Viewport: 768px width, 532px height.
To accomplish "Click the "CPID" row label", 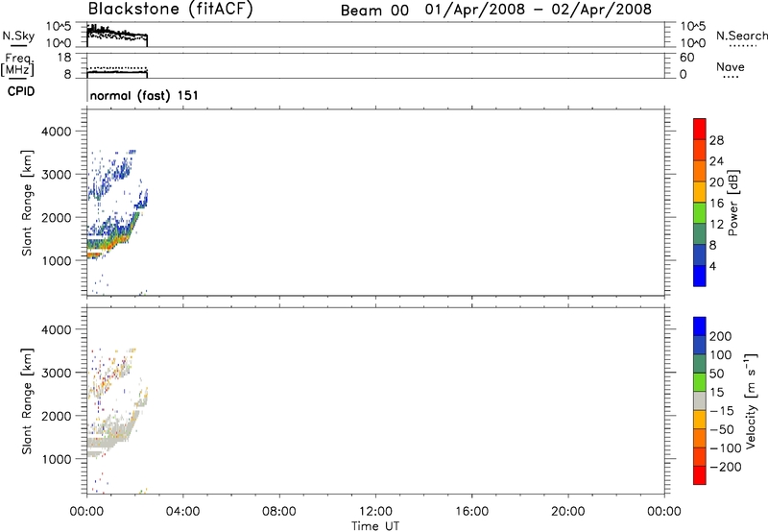I will (21, 91).
